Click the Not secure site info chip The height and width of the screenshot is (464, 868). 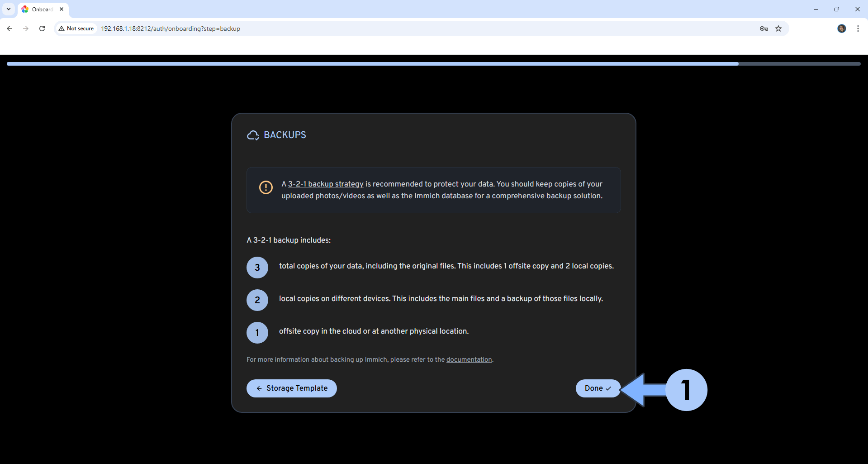pos(76,29)
